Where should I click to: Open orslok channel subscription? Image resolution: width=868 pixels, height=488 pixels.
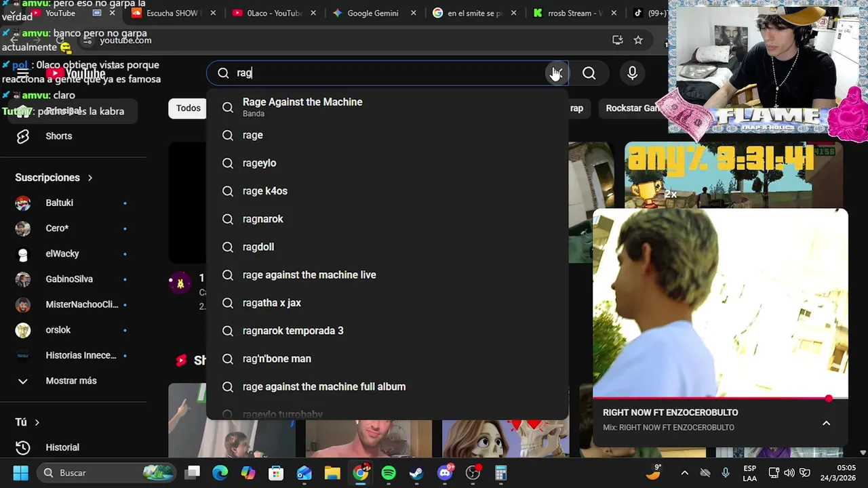click(73, 330)
